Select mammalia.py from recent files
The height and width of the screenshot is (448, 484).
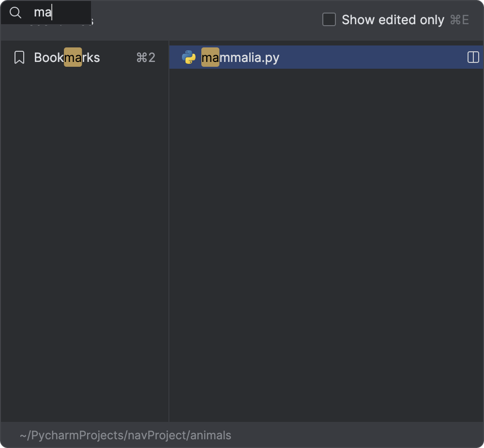pyautogui.click(x=241, y=57)
